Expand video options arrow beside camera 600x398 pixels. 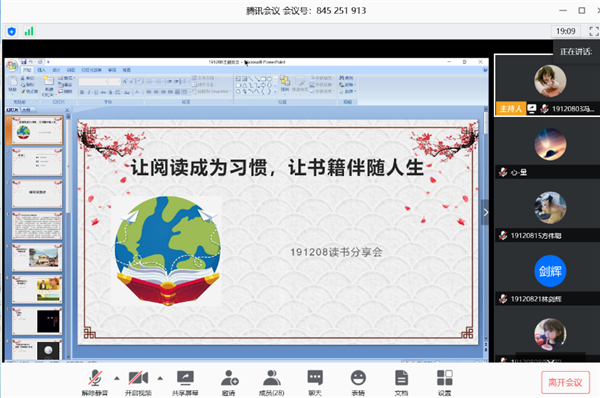coord(160,378)
